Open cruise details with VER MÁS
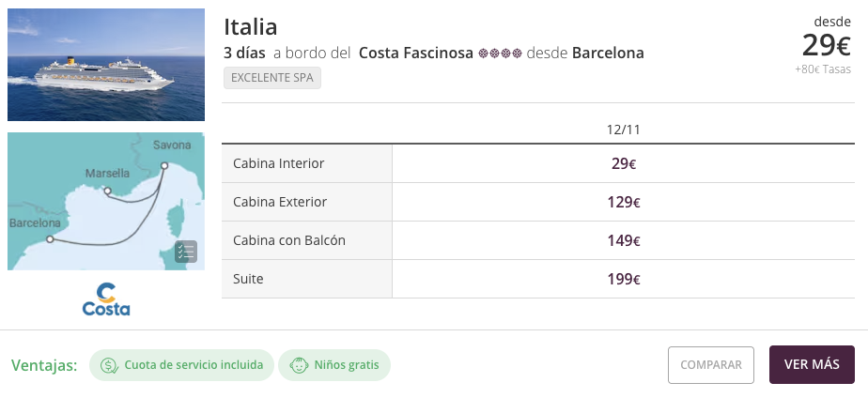 [x=812, y=365]
